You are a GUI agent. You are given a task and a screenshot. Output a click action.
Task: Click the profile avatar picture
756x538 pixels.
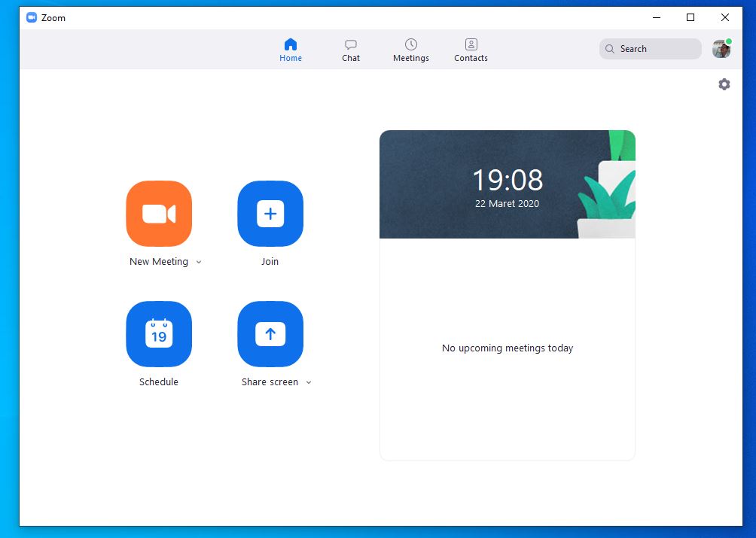tap(721, 49)
